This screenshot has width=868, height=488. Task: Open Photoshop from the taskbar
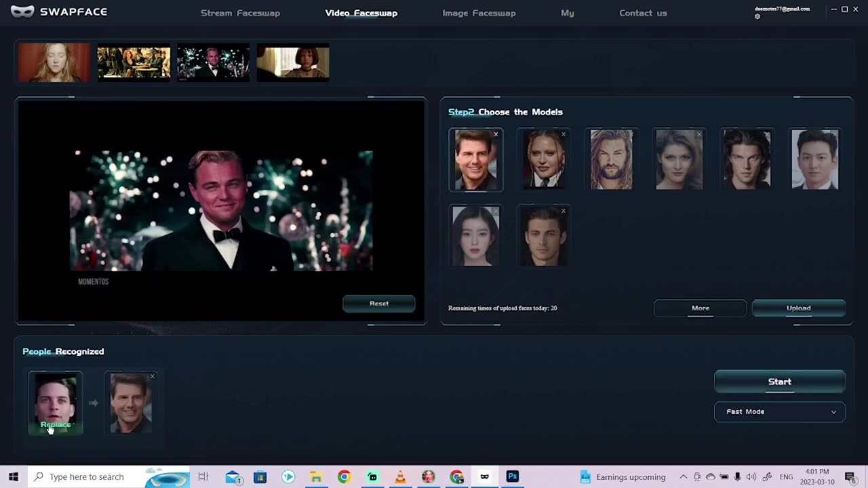(x=512, y=476)
